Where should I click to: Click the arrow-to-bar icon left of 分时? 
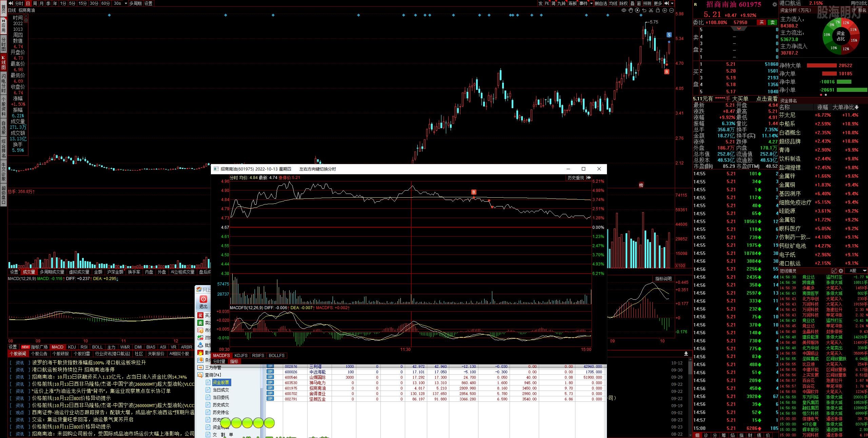(11, 3)
